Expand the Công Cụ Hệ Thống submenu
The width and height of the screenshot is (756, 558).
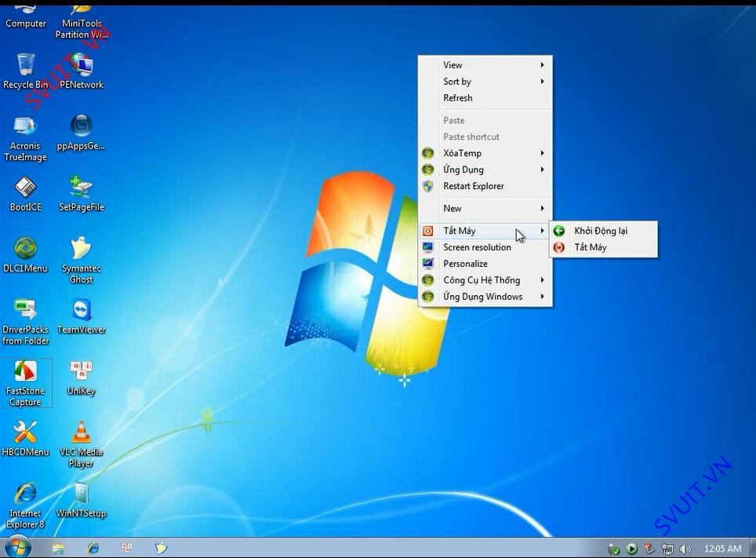[485, 280]
